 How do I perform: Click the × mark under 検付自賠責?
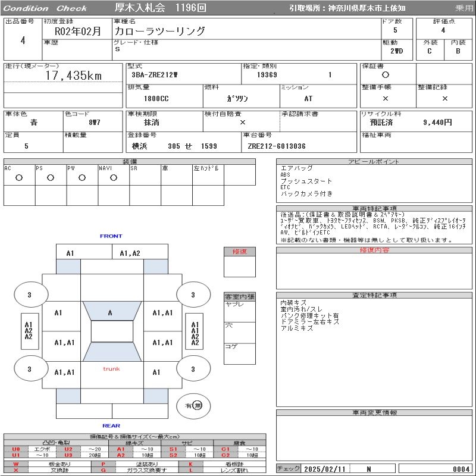point(243,123)
